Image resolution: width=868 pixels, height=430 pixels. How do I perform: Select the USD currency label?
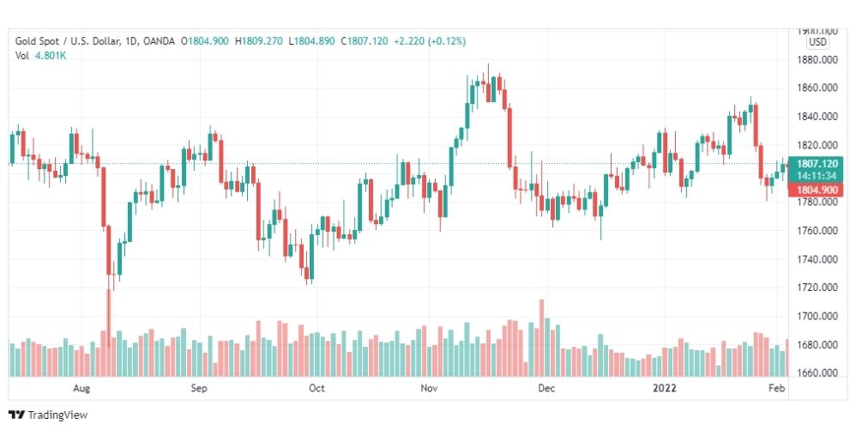817,42
